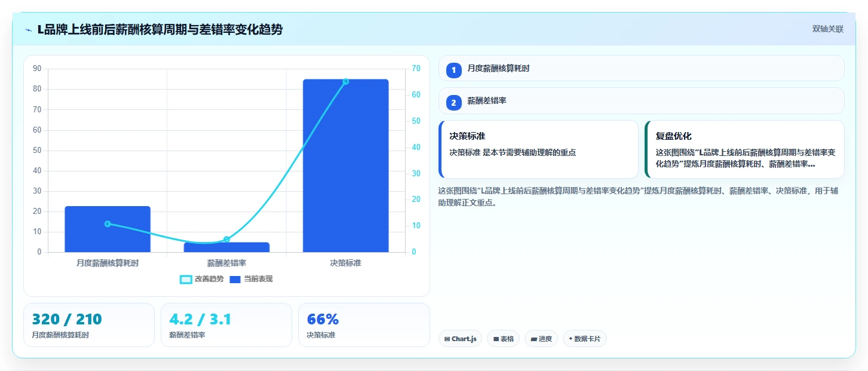Click the 进度 tag chip
The height and width of the screenshot is (371, 868).
pyautogui.click(x=541, y=339)
